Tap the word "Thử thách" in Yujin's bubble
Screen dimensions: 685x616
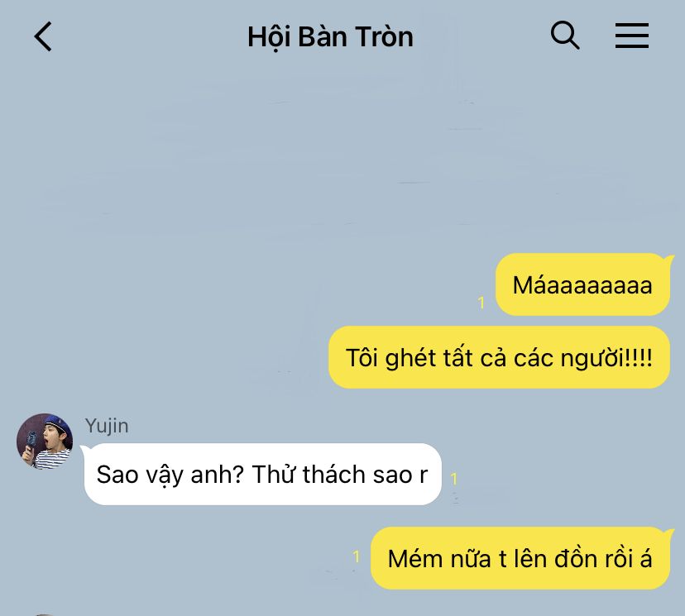(x=309, y=474)
